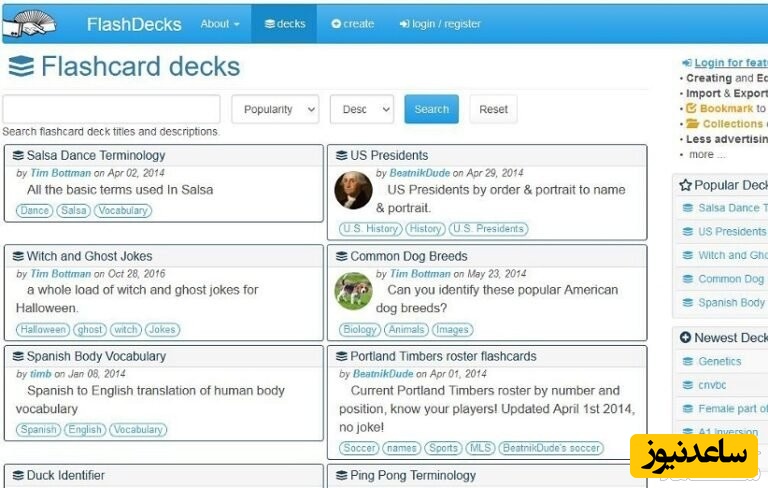
Task: Select the ghost tag
Action: point(90,330)
